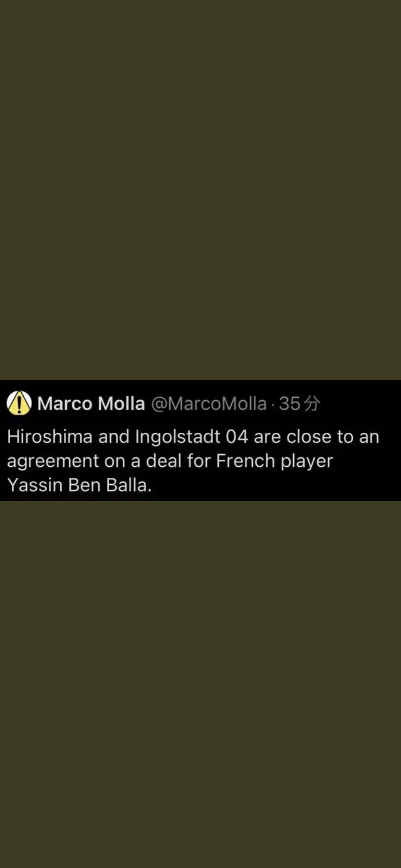
Task: Click the number 04 in the tweet
Action: (237, 437)
